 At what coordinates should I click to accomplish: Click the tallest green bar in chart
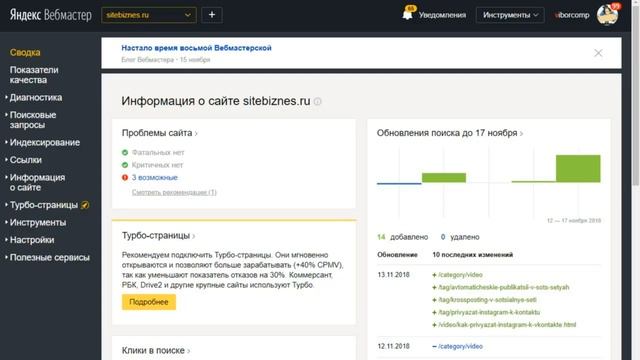[578, 169]
